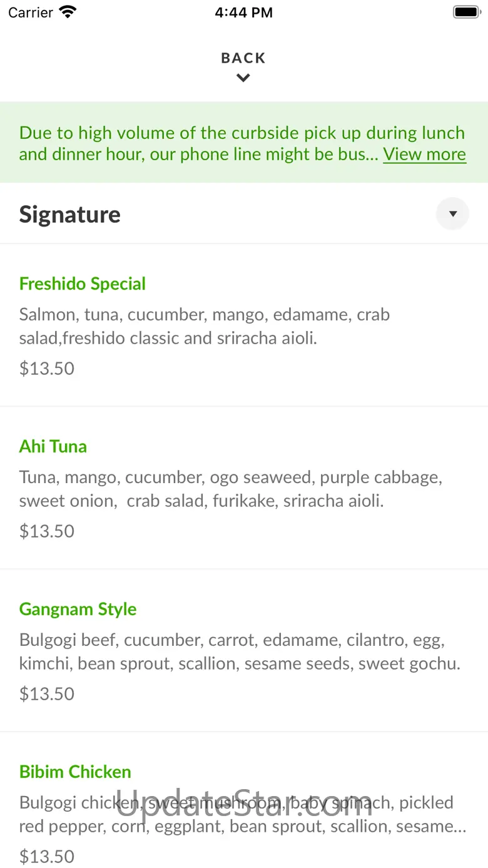Expand the Signature category dropdown arrow
This screenshot has width=488, height=868.
pyautogui.click(x=452, y=214)
